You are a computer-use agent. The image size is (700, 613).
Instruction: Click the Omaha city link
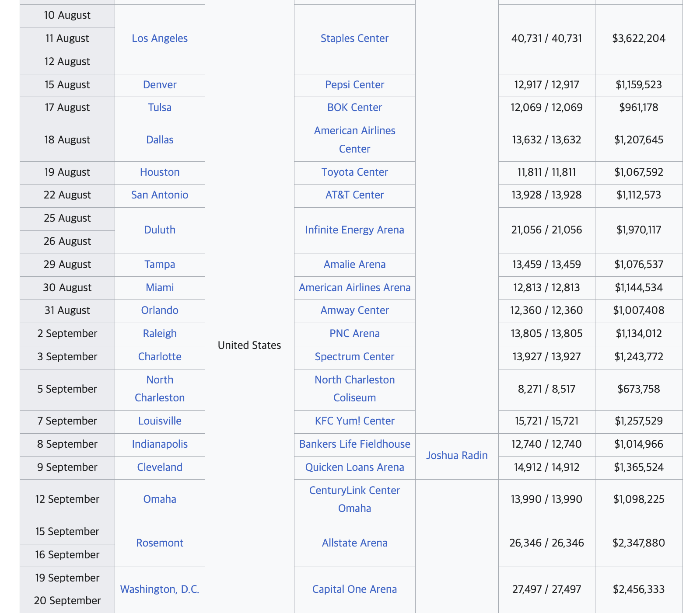[x=160, y=499]
